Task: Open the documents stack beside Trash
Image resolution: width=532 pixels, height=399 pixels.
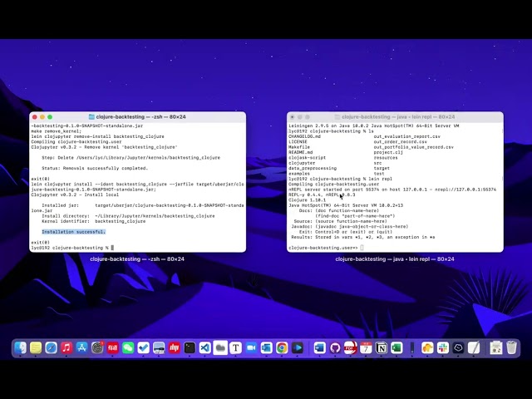Action: (x=495, y=347)
